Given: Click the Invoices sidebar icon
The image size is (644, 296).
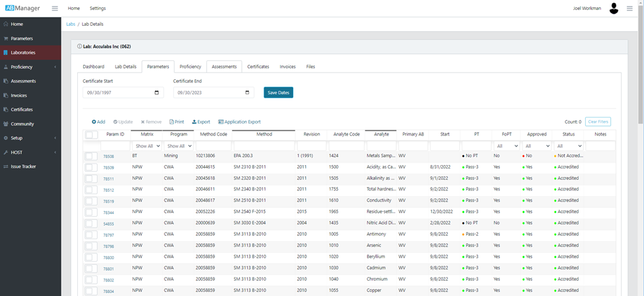Looking at the screenshot, I should click(6, 95).
